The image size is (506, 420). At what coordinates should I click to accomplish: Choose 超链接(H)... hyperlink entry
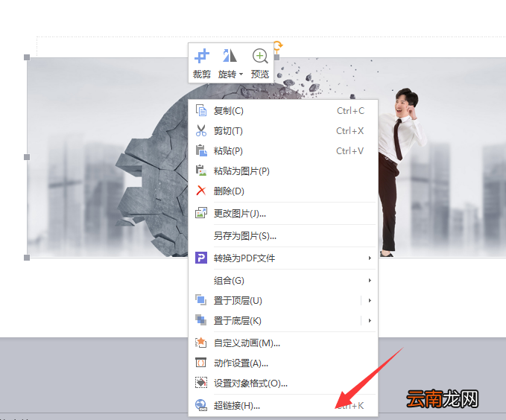[282, 406]
